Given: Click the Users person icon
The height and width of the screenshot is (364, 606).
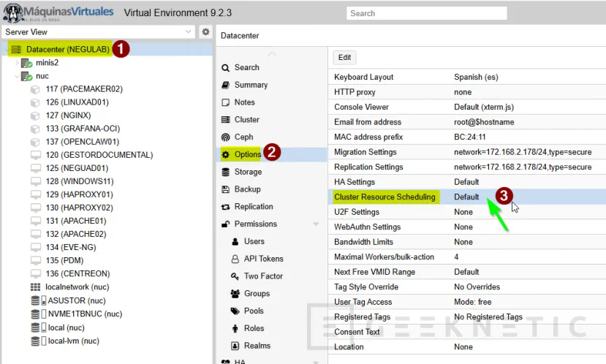Looking at the screenshot, I should click(x=235, y=241).
